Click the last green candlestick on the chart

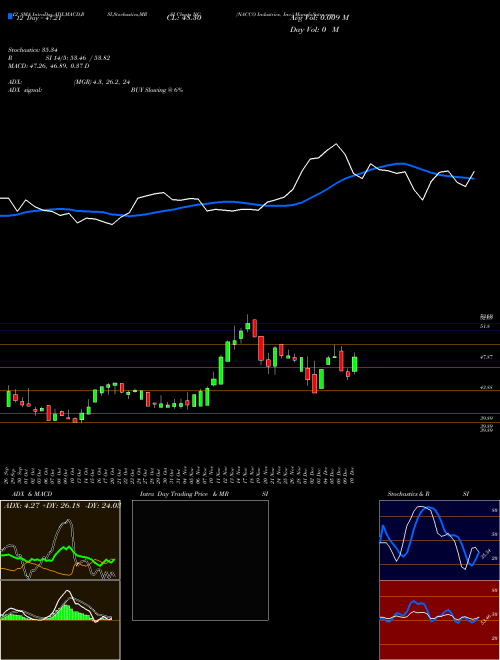(355, 364)
